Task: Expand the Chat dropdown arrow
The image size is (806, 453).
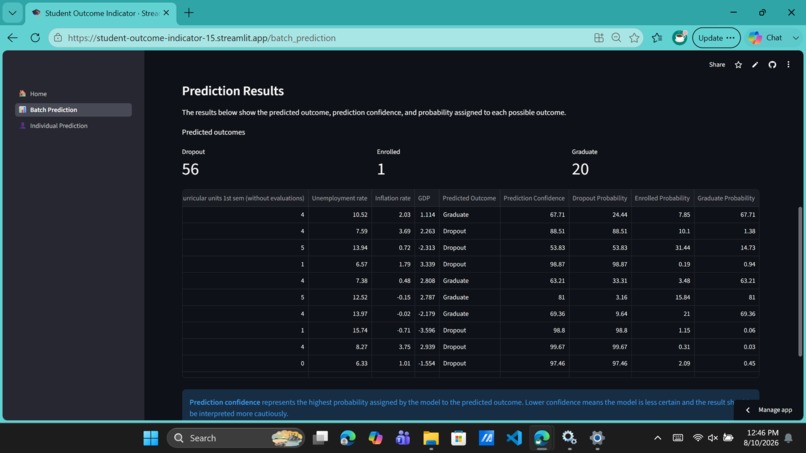Action: pos(796,38)
